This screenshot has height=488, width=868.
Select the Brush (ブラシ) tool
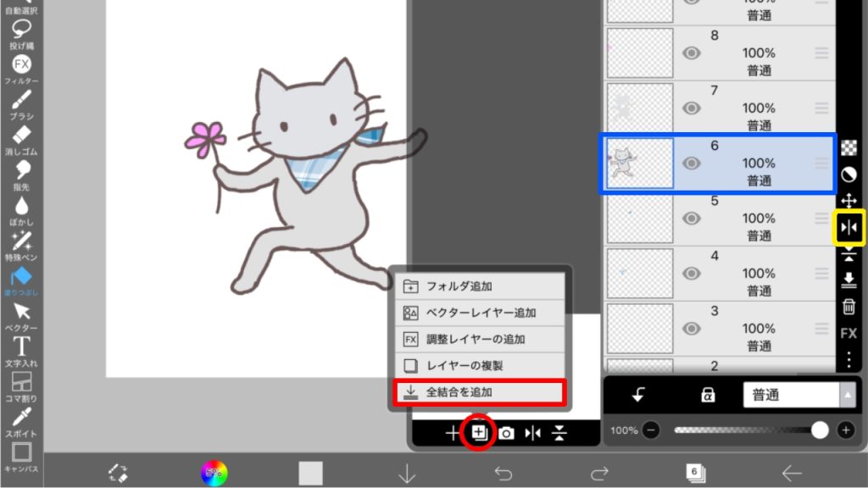tap(22, 102)
